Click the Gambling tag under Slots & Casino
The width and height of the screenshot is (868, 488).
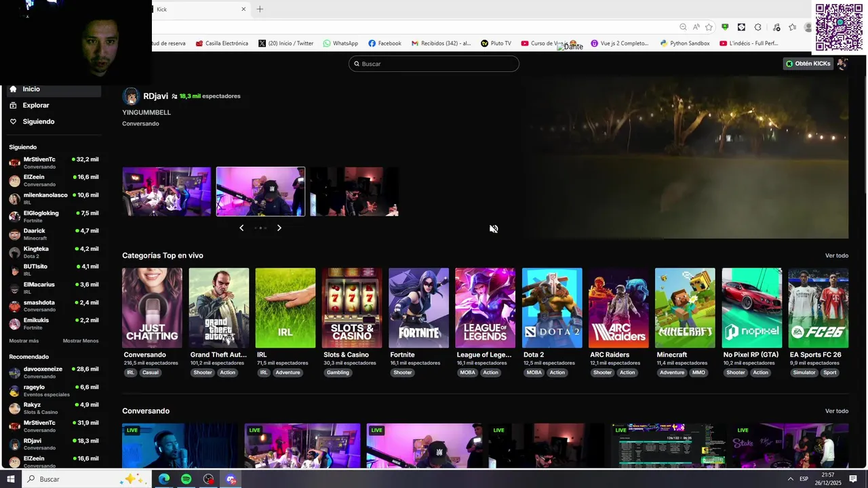tap(338, 372)
